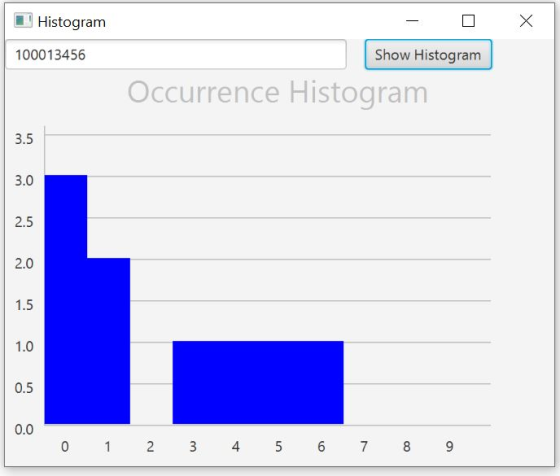Click y-axis value 0.5
This screenshot has width=560, height=476.
coord(24,388)
